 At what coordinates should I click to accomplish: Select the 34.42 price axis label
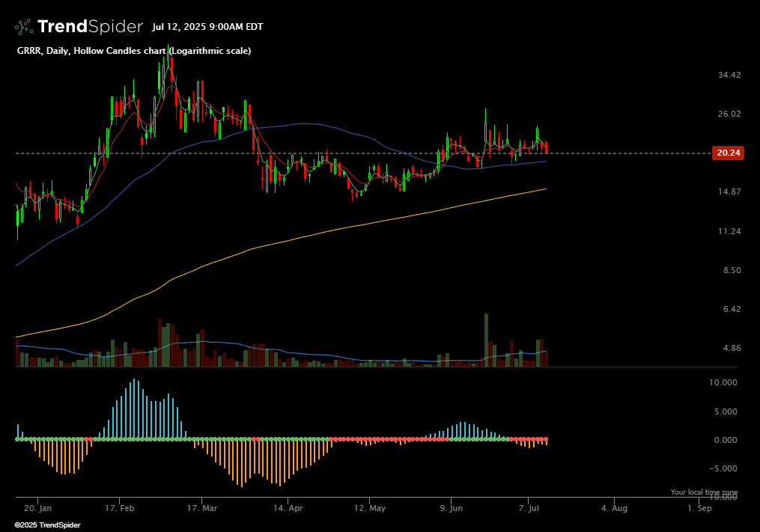(x=729, y=75)
